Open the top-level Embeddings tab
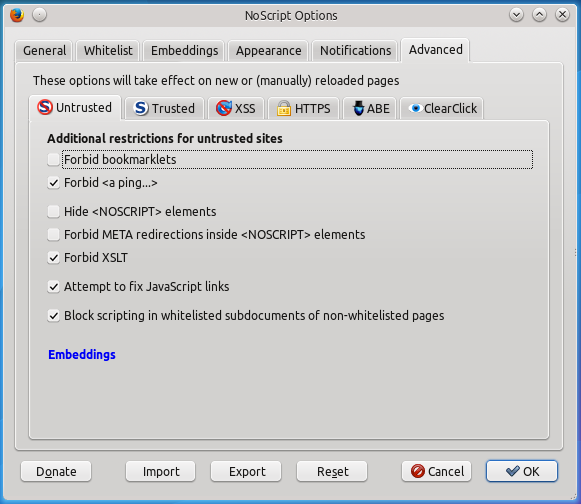Viewport: 581px width, 504px height. click(x=184, y=50)
